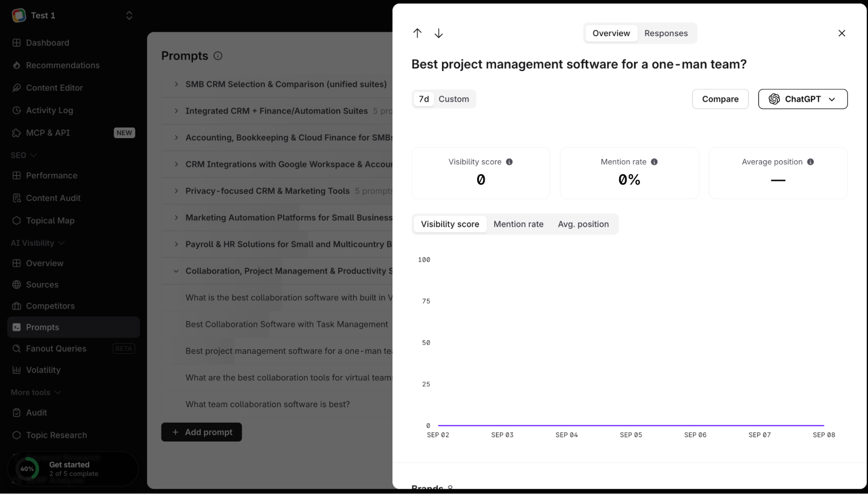Viewport: 868px width, 494px height.
Task: Open Topical Map in the sidebar
Action: [x=73, y=221]
